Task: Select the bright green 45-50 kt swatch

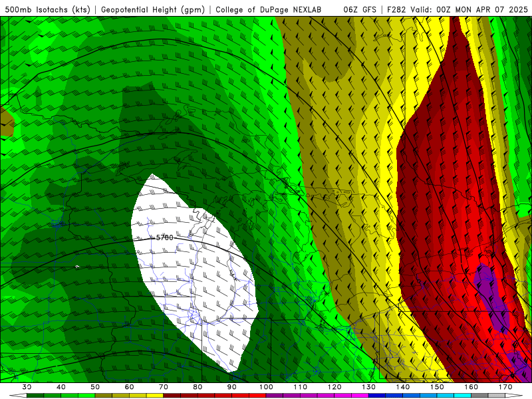Action: [86, 396]
